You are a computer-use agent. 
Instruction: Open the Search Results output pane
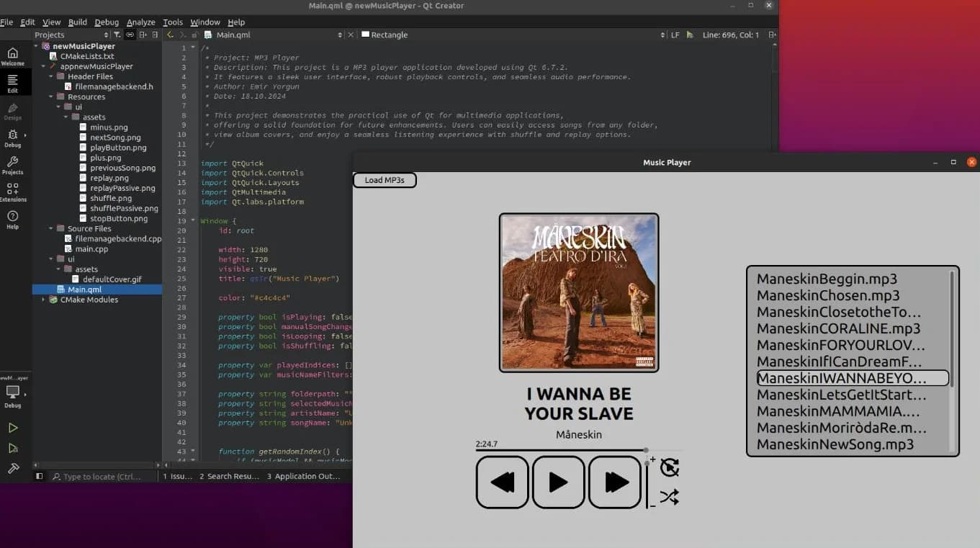[229, 476]
